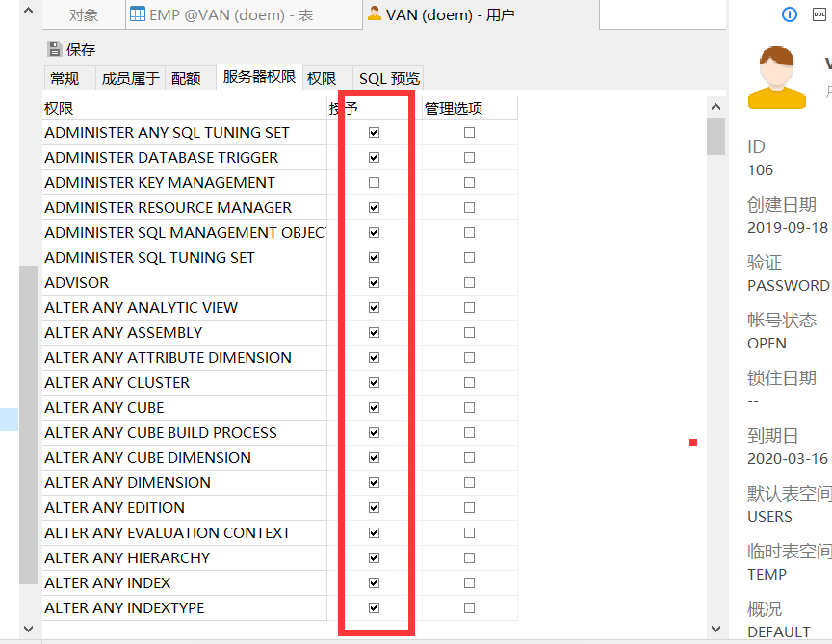Enable admin option for ADMINISTER ANY SQL TUNING SET
Screen dimensions: 832x644
469,133
